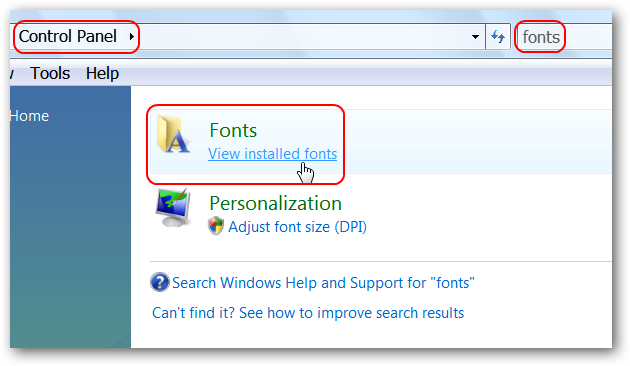The image size is (630, 366).
Task: Open the Tools menu
Action: click(50, 74)
